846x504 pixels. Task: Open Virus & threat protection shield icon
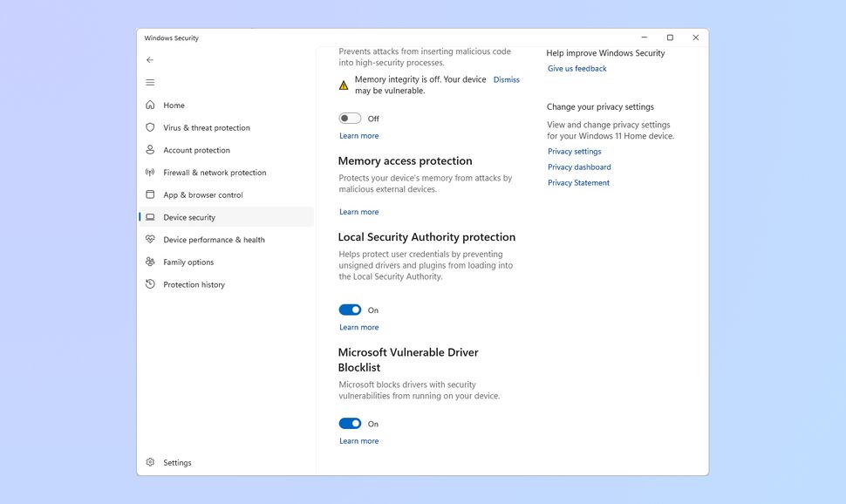click(150, 127)
